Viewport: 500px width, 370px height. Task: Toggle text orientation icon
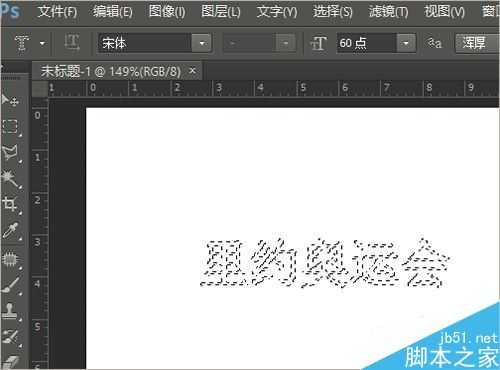tap(72, 43)
